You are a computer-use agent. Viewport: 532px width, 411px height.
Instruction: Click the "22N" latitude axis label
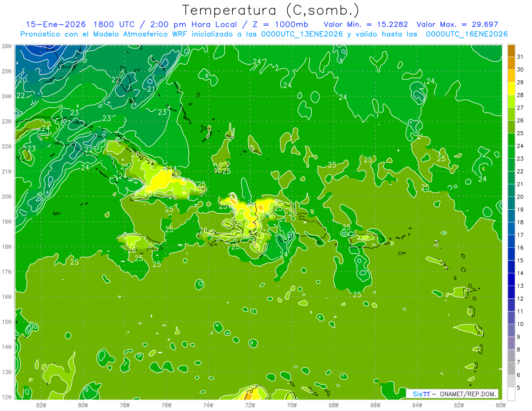click(6, 146)
